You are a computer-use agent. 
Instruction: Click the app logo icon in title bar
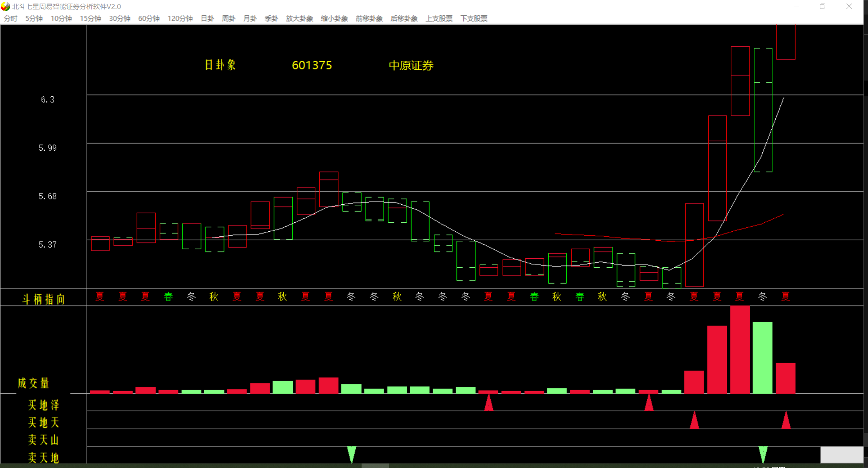[5, 6]
